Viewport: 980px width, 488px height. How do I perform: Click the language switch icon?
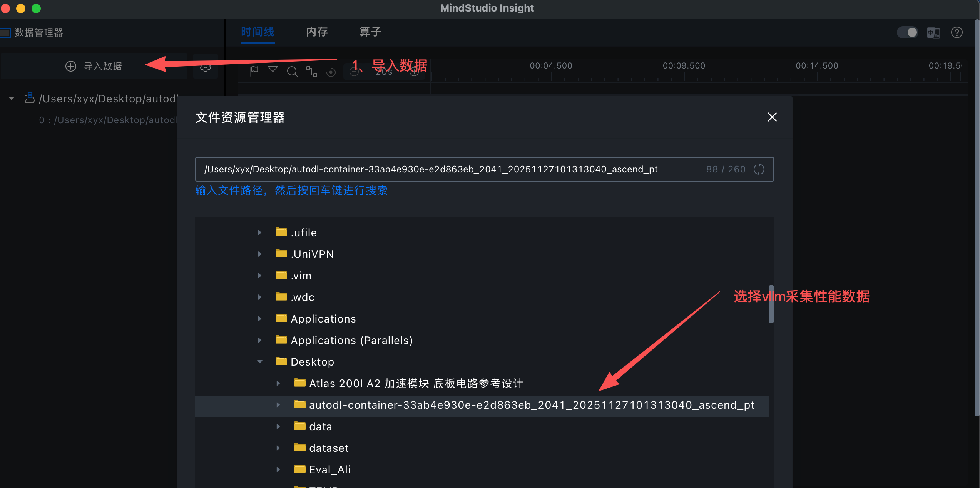coord(933,33)
